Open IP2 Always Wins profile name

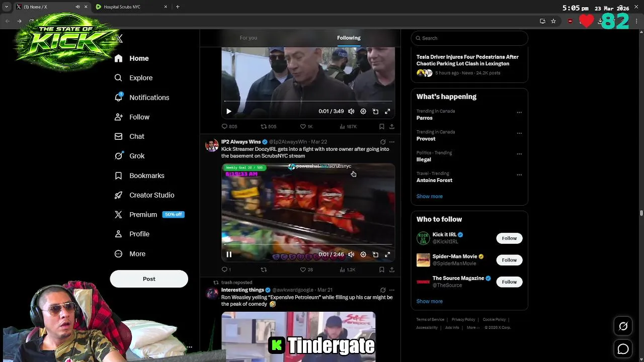click(241, 142)
